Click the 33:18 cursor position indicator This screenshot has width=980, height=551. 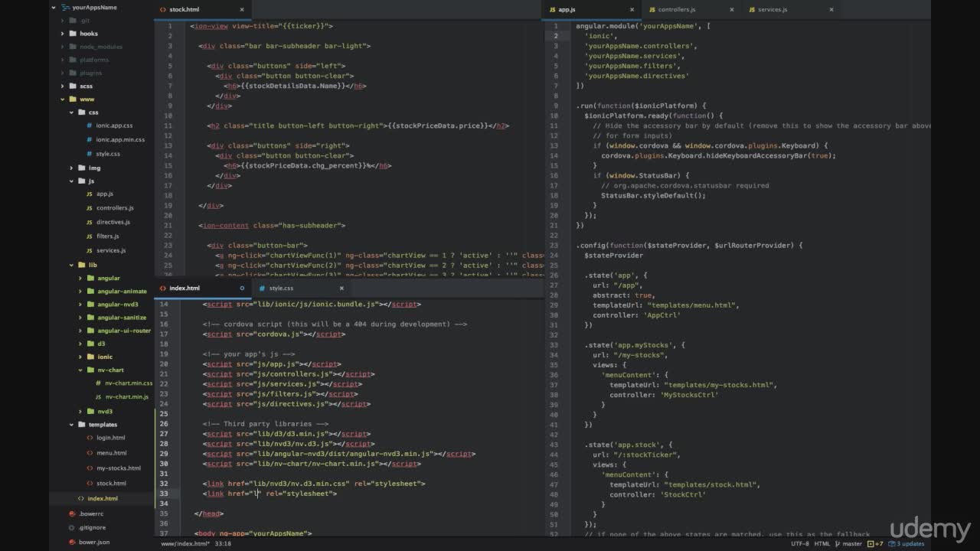[224, 544]
